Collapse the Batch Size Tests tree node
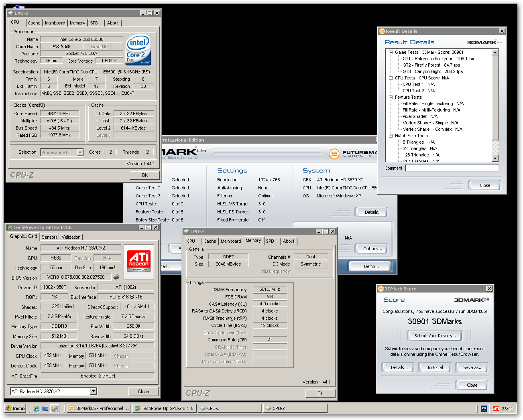 tap(391, 136)
